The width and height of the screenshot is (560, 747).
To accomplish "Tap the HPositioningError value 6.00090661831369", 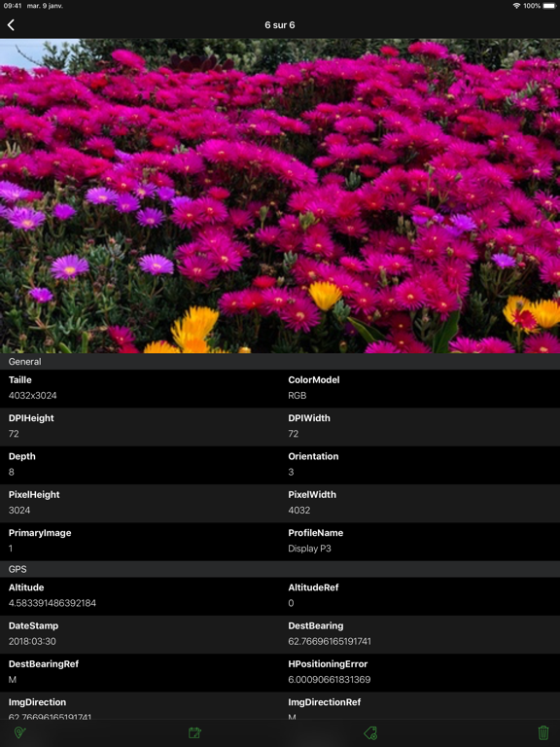I will click(x=329, y=679).
